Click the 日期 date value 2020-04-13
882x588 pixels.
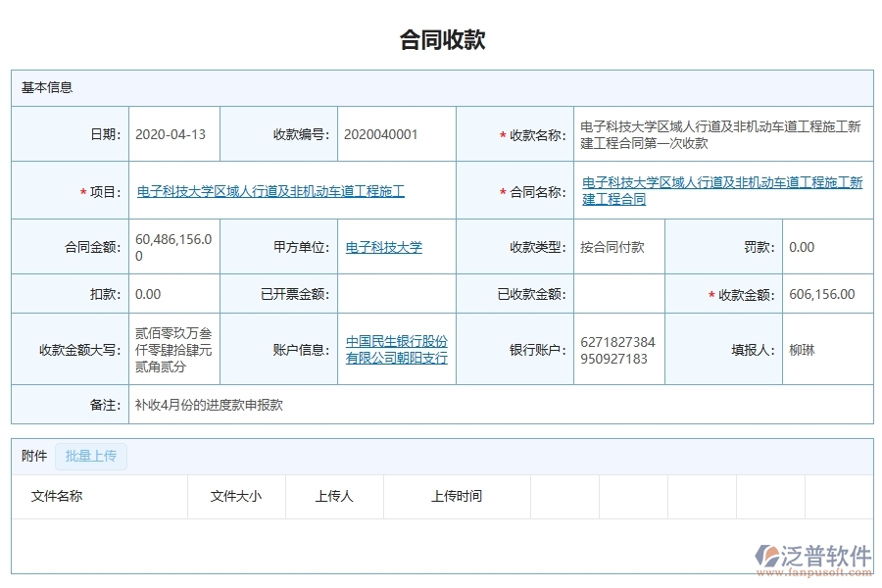[x=173, y=134]
